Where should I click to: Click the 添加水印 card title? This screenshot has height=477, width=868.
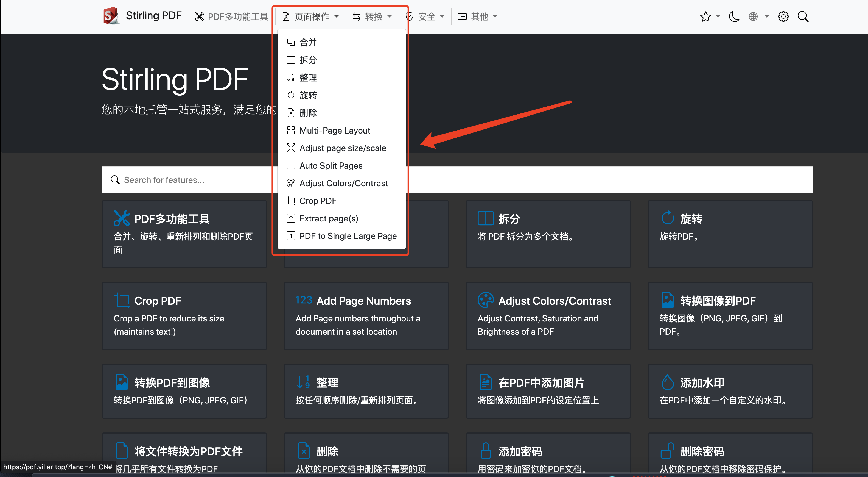(x=702, y=382)
